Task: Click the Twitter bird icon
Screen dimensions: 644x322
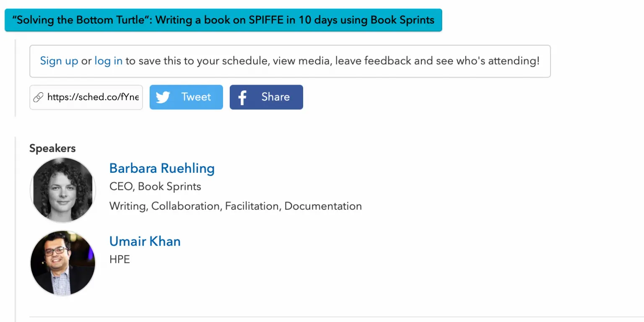Action: [x=163, y=97]
